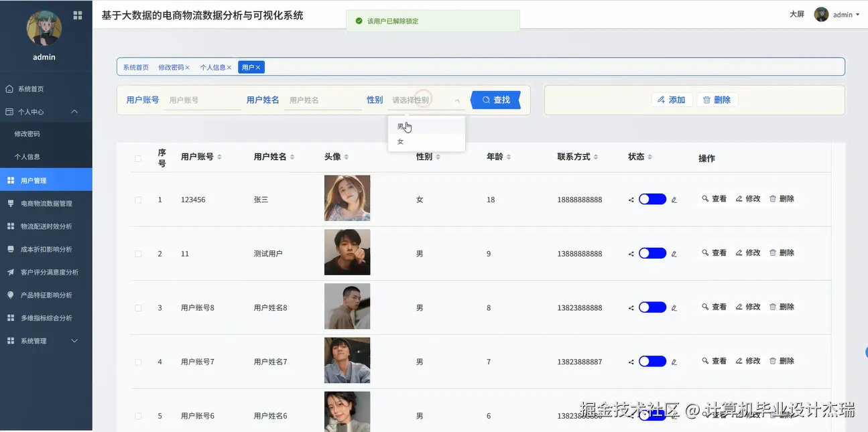868x432 pixels.
Task: Click the large admin profile picture in sidebar
Action: click(44, 27)
